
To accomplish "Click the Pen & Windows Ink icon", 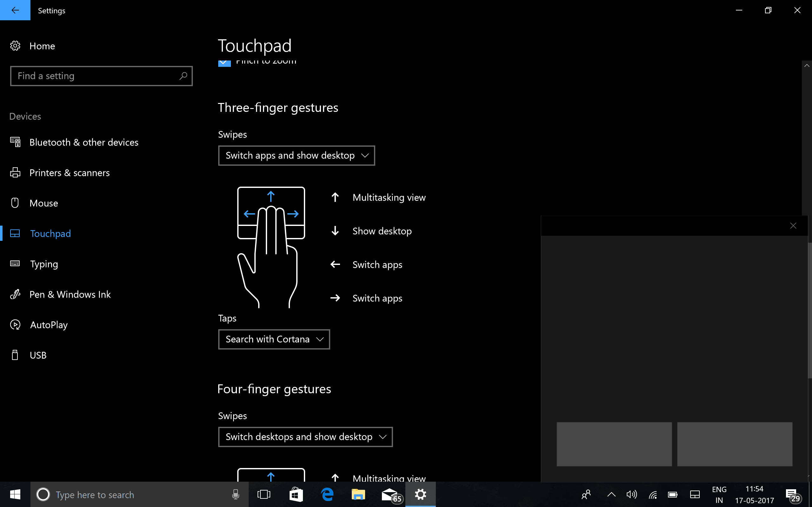I will coord(15,294).
